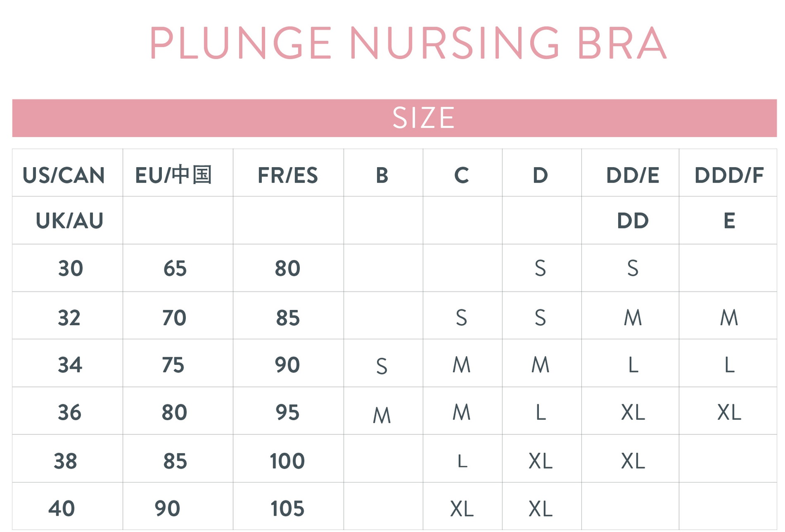Select the DDD/F column header
The height and width of the screenshot is (532, 785).
pyautogui.click(x=729, y=175)
